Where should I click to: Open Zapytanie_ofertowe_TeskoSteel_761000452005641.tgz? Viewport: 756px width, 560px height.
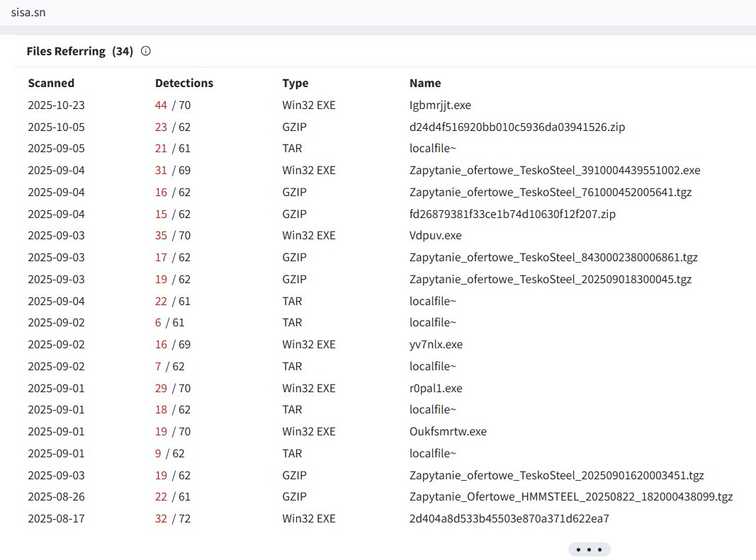[551, 193]
